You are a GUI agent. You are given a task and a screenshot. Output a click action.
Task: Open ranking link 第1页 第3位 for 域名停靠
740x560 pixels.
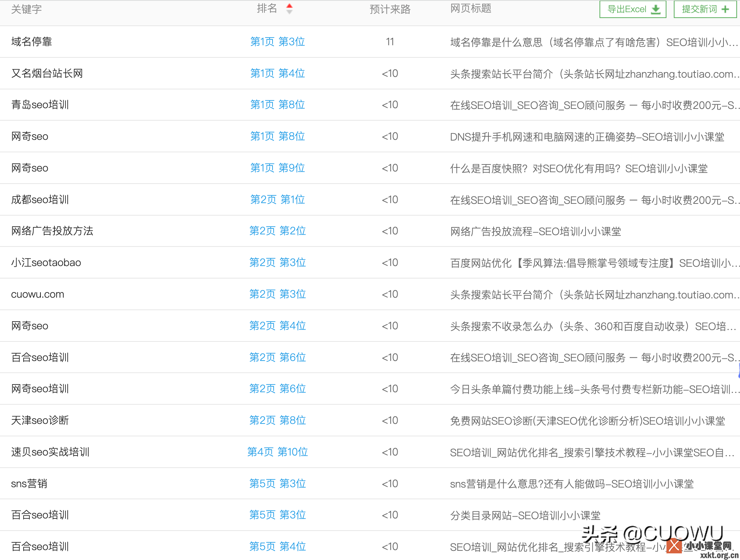tap(278, 42)
